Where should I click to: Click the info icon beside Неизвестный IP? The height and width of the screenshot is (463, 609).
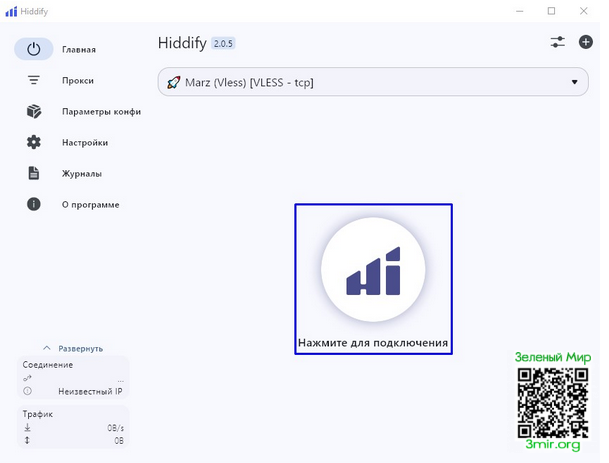(27, 391)
